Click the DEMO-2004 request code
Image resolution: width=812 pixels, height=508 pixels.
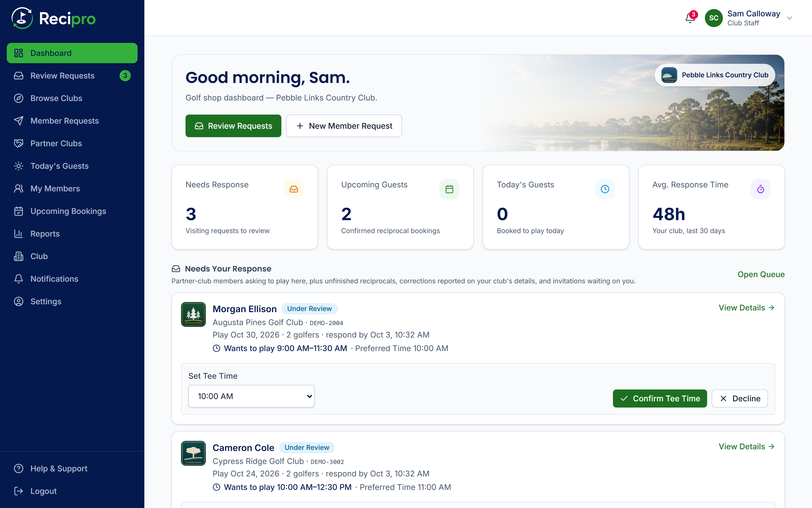(326, 323)
